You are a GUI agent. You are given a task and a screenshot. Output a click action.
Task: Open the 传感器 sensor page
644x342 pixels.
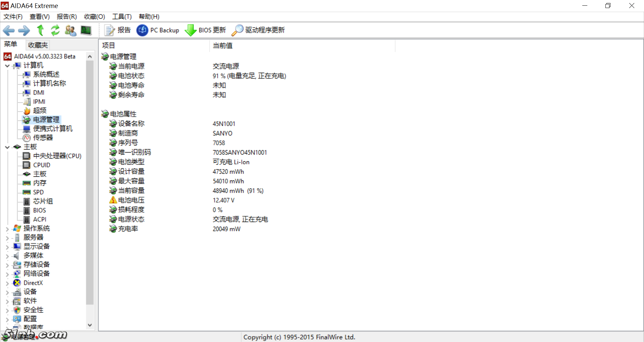click(x=43, y=138)
